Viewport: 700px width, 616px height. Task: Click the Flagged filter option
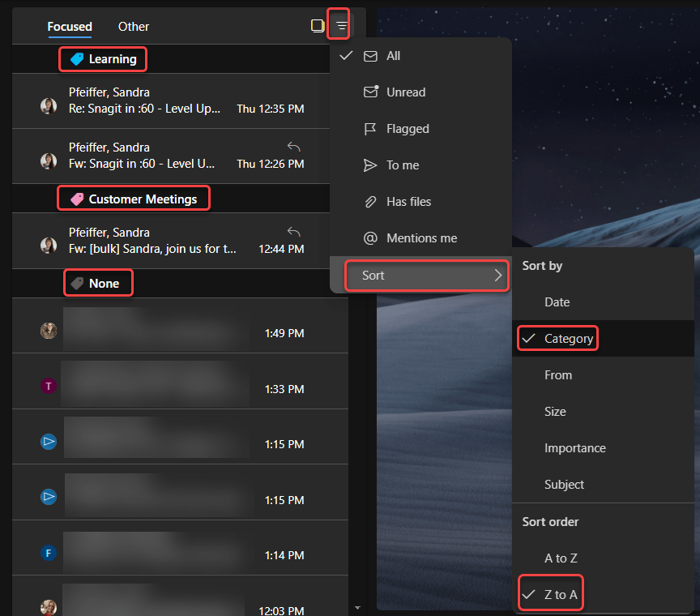coord(408,129)
